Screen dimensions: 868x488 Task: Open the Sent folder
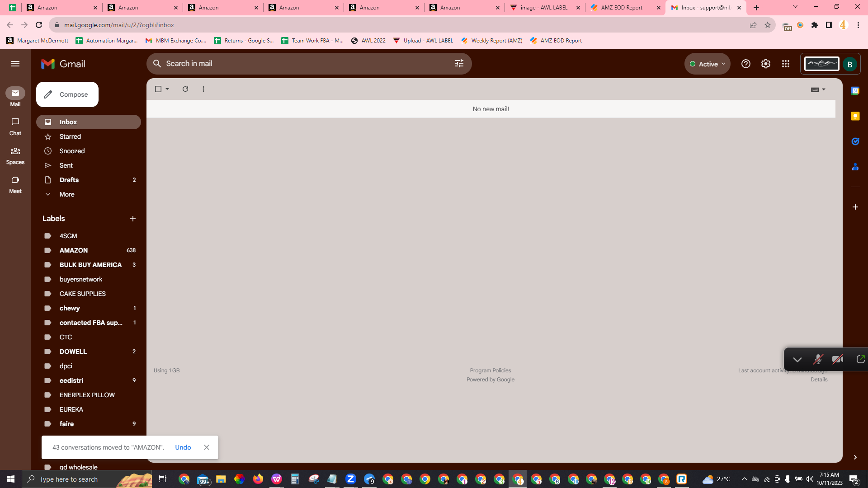tap(89, 165)
